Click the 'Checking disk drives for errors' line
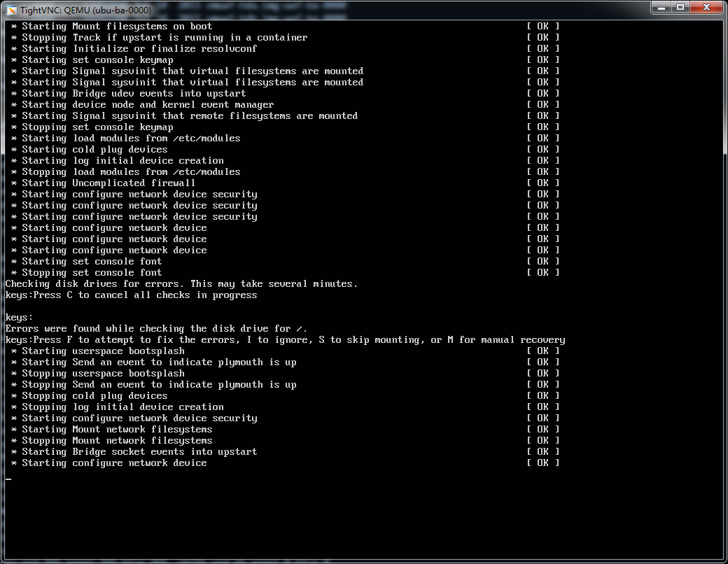The width and height of the screenshot is (728, 564). pos(181,284)
